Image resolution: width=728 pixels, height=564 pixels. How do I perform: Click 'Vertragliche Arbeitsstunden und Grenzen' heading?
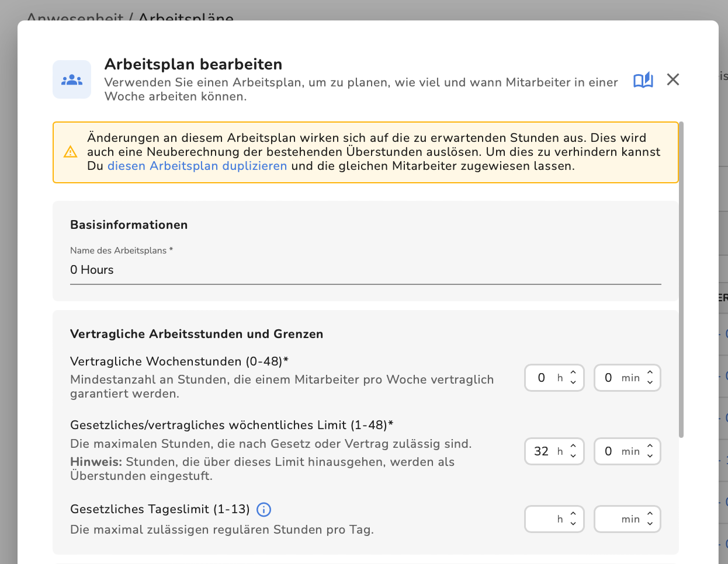197,334
